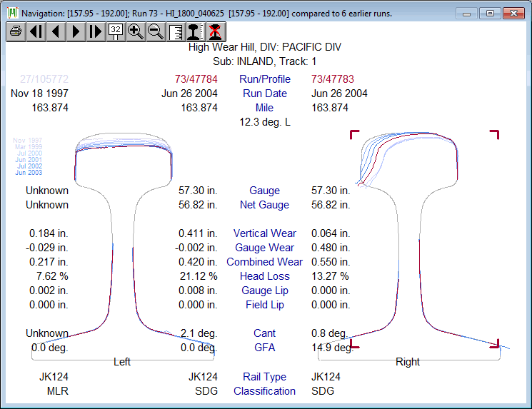Advance to the next profile
532x409 pixels.
[76, 31]
